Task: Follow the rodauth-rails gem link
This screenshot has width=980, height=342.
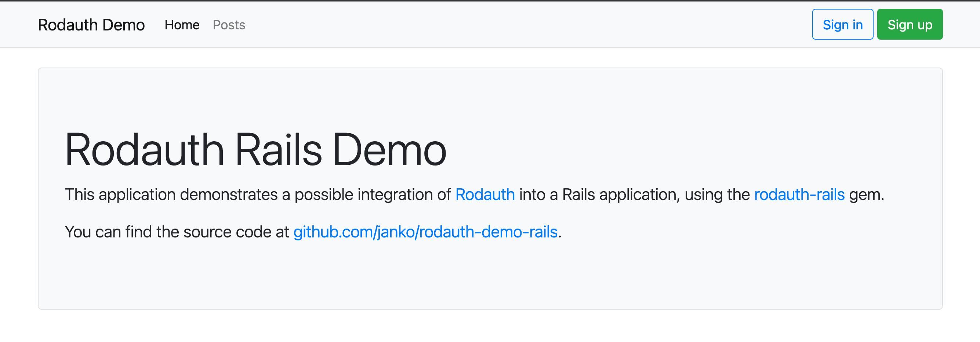Action: click(799, 194)
